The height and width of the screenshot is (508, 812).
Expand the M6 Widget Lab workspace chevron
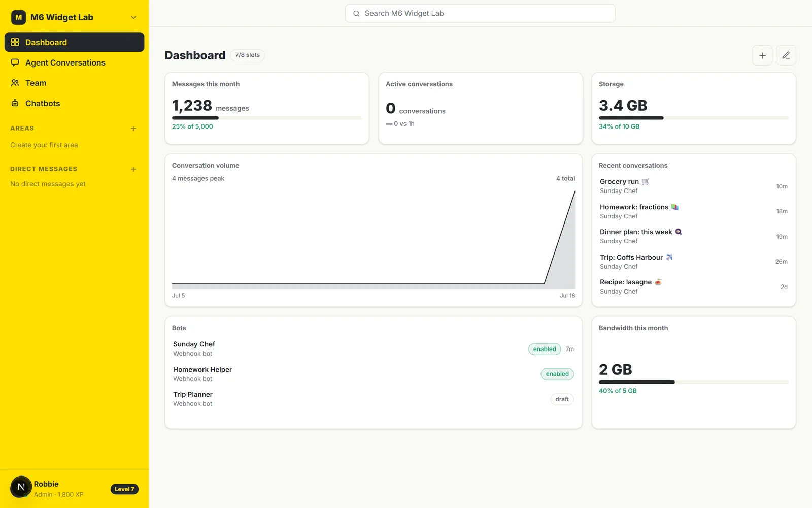(x=133, y=17)
